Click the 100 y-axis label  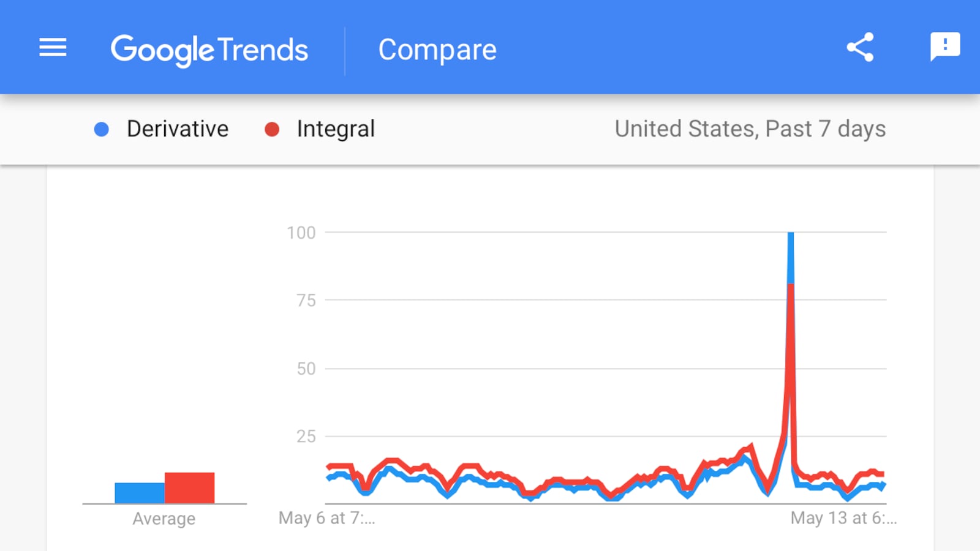point(301,233)
